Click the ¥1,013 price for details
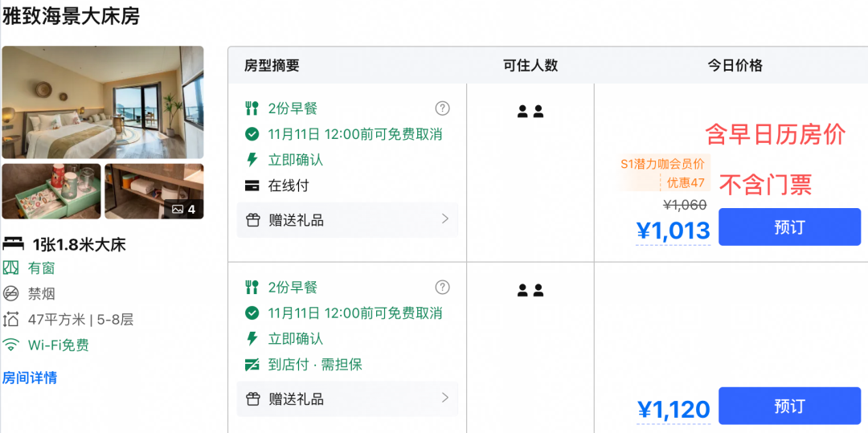 point(674,231)
